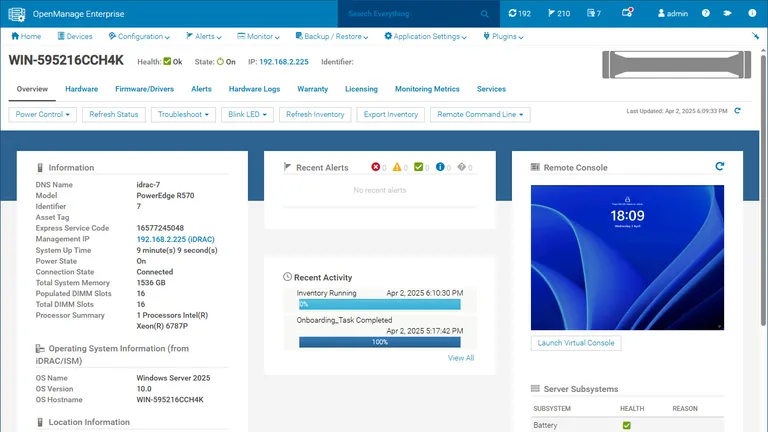Click the Launch Virtual Console button
768x432 pixels.
tap(576, 343)
